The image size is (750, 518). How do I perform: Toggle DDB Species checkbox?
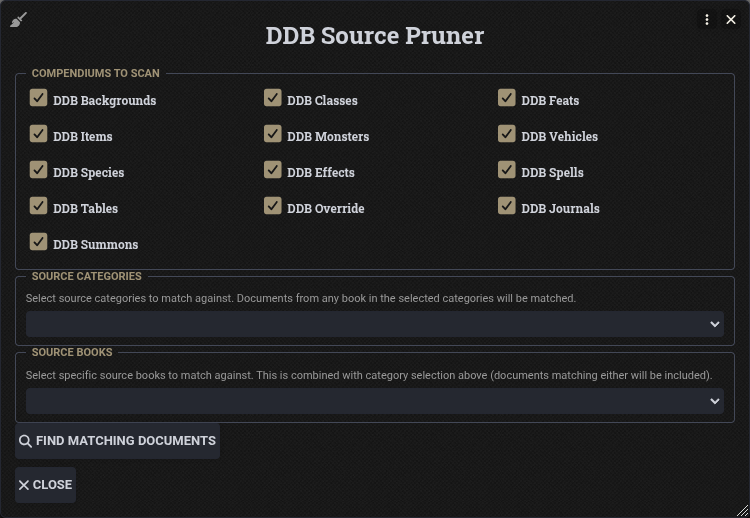[x=38, y=170]
